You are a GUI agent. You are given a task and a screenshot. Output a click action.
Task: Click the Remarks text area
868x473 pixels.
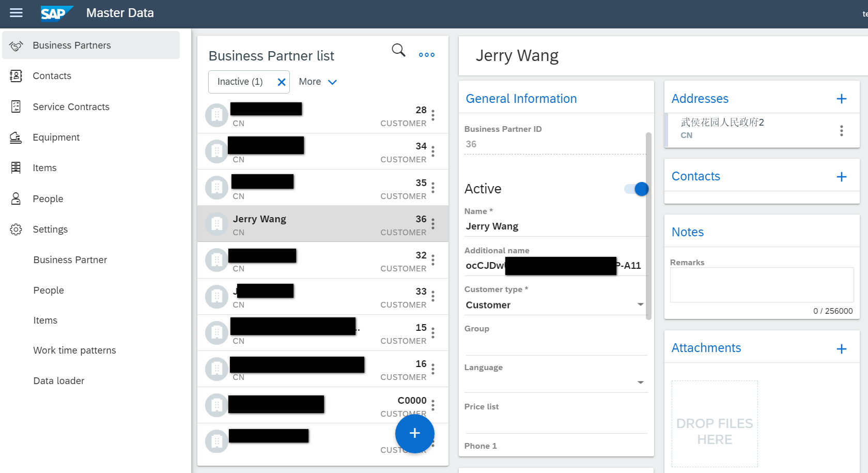[x=762, y=285]
